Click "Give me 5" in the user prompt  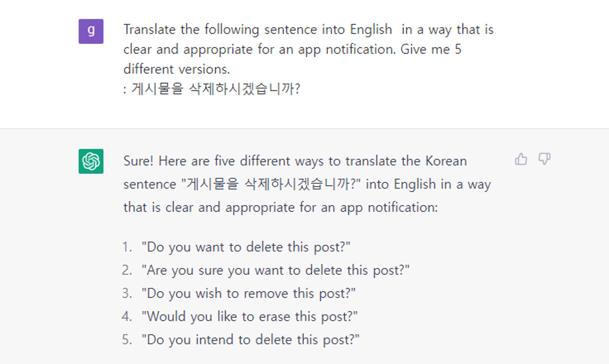click(431, 49)
